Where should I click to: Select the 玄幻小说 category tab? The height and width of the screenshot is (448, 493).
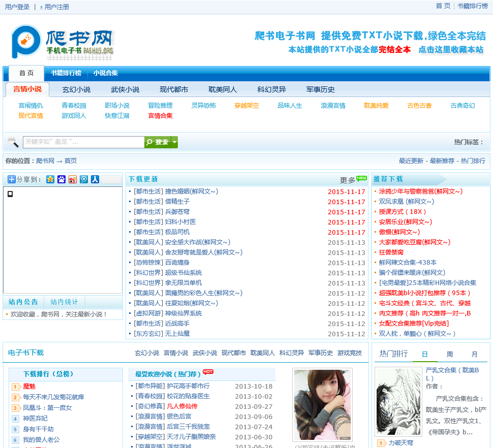pos(76,89)
